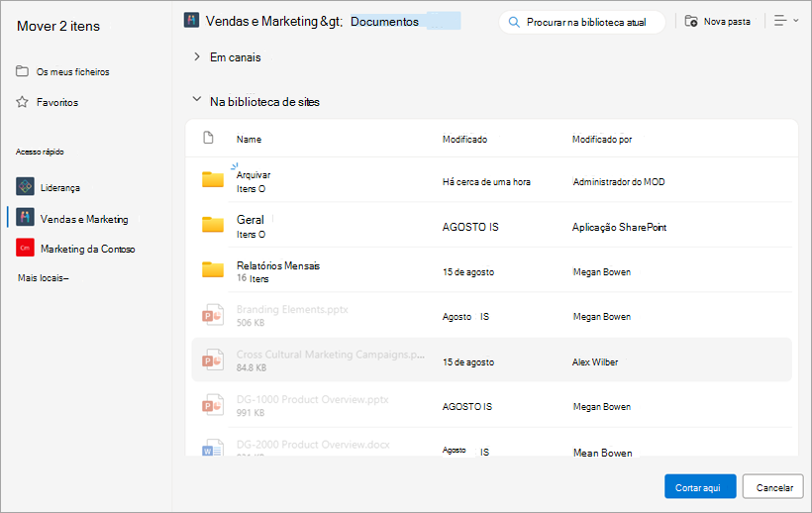
Task: Click Alex Wilber in Modificado por column
Action: coord(595,361)
